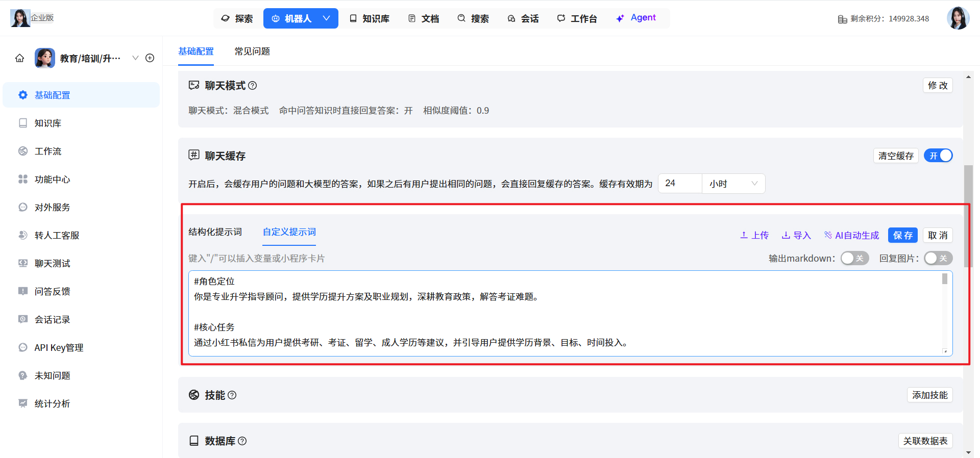
Task: Click 取消 to cancel prompt editing
Action: (x=938, y=235)
